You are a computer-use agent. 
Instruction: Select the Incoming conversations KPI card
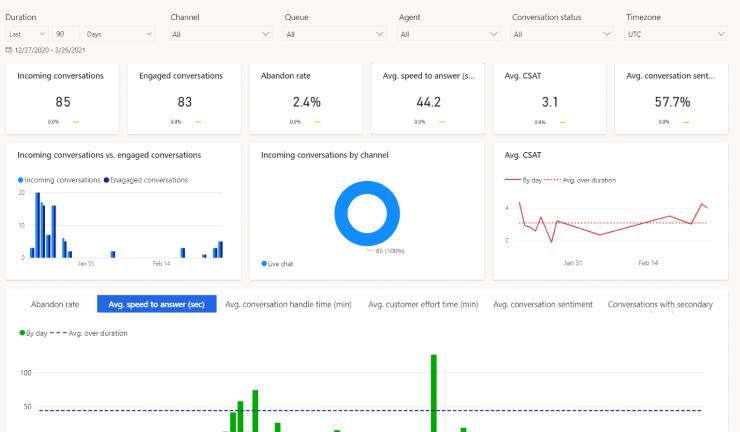pos(62,99)
